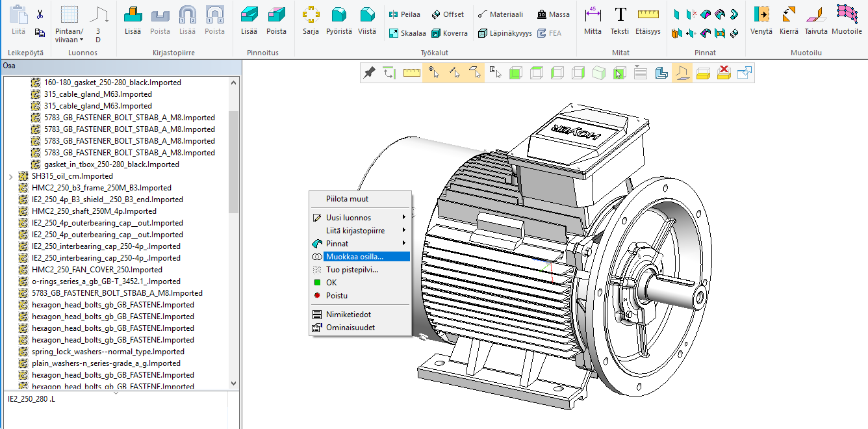Click the Taivuta bend tool

point(816,20)
